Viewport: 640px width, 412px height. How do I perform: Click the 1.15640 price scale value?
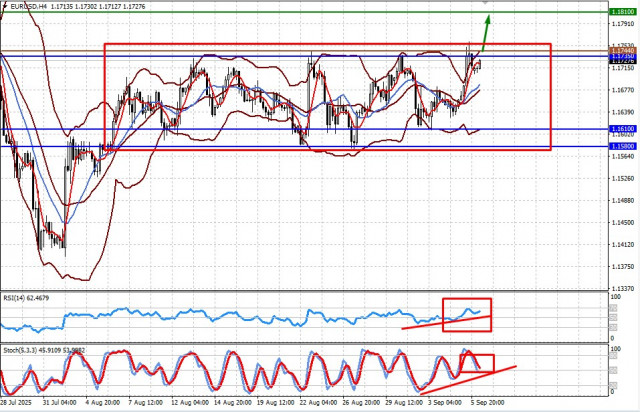click(623, 156)
